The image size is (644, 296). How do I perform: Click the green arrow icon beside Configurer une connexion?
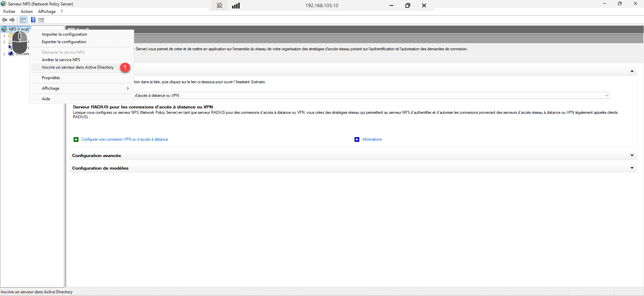(76, 139)
